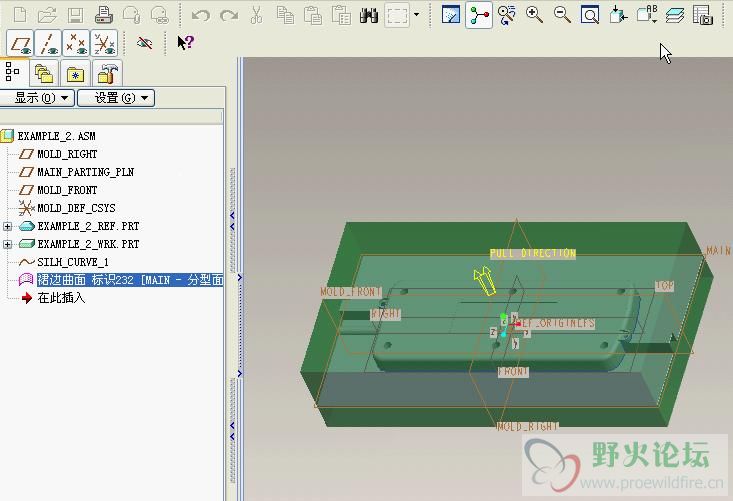733x501 pixels.
Task: Switch to the Folder Browser navigator tab
Action: [x=44, y=74]
